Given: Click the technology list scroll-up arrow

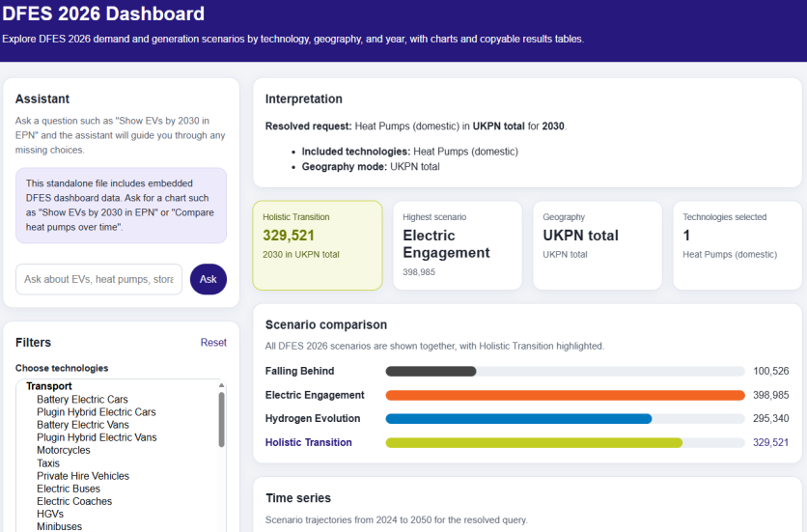Looking at the screenshot, I should click(221, 385).
